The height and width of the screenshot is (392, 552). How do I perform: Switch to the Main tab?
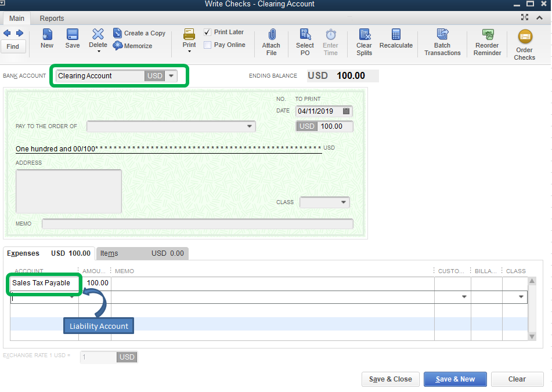pyautogui.click(x=17, y=19)
